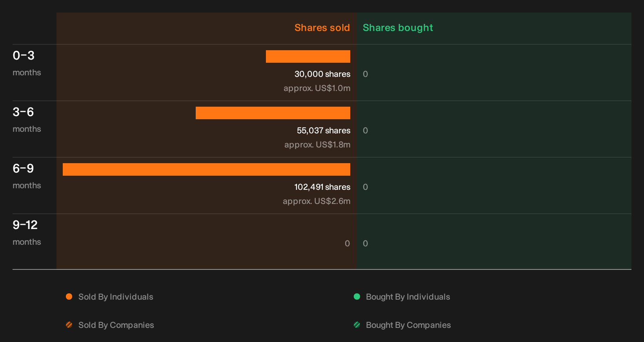644x342 pixels.
Task: Click the striped Bought By Companies legend icon
Action: pyautogui.click(x=357, y=325)
